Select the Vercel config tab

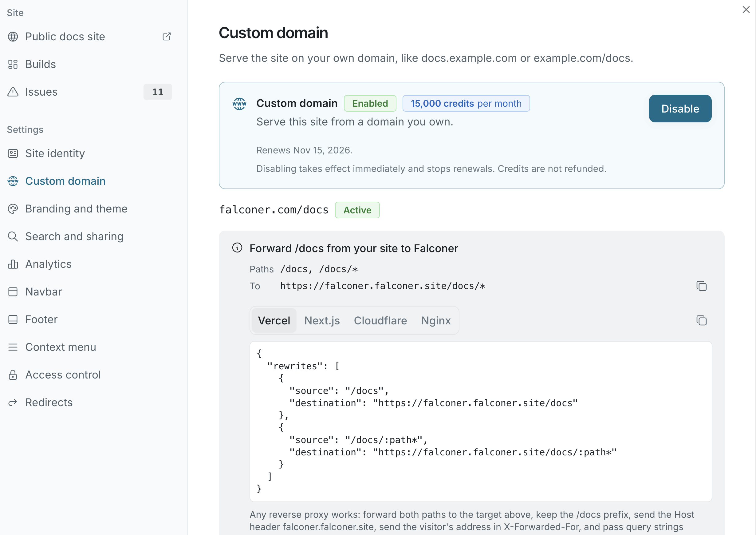pos(274,320)
